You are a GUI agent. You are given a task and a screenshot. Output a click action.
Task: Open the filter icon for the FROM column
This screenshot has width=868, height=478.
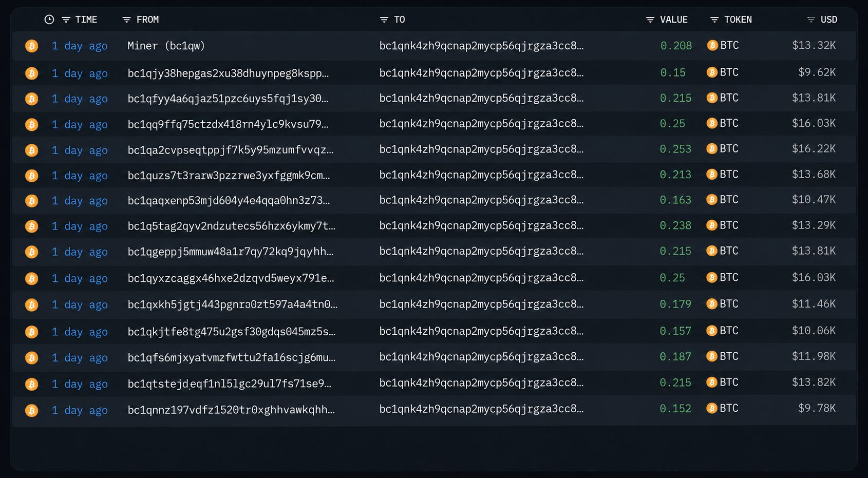tap(126, 20)
